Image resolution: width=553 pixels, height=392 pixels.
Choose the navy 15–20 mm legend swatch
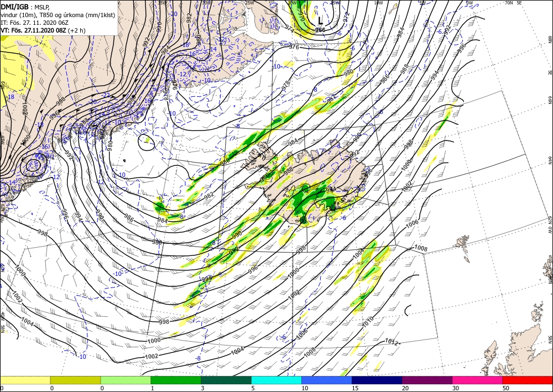[x=377, y=380]
